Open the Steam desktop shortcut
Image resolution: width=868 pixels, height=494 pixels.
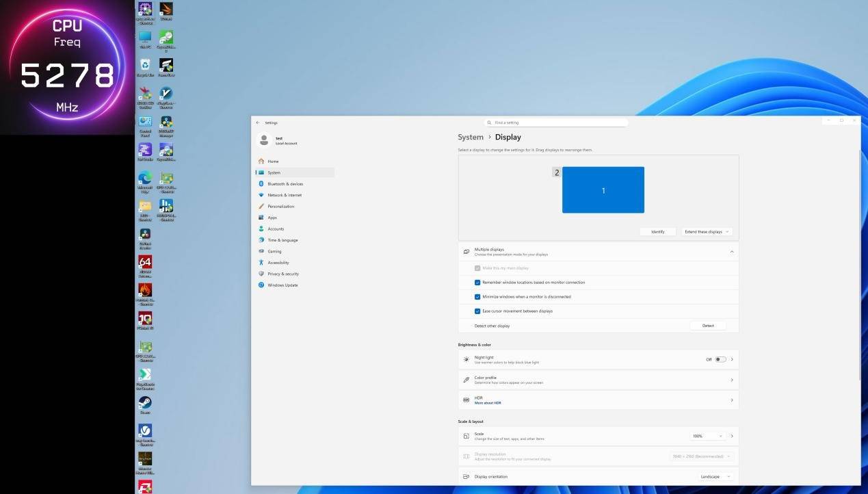pyautogui.click(x=145, y=403)
